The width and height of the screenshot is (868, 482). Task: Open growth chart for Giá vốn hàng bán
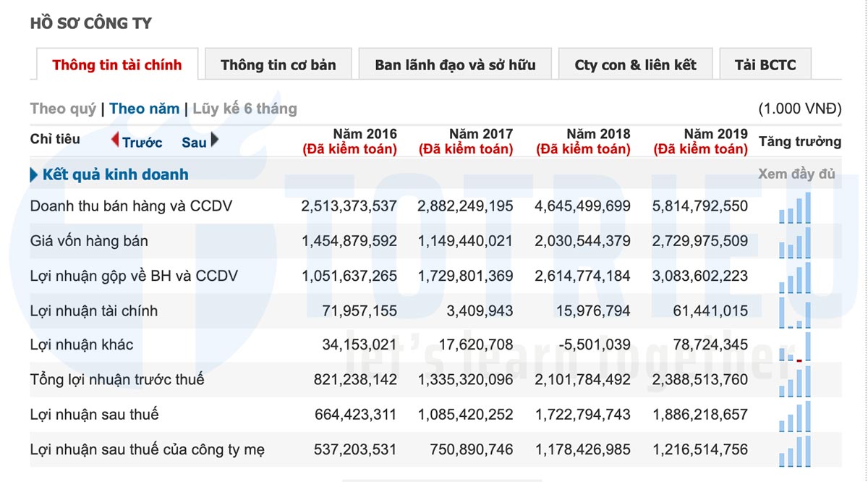pyautogui.click(x=796, y=242)
